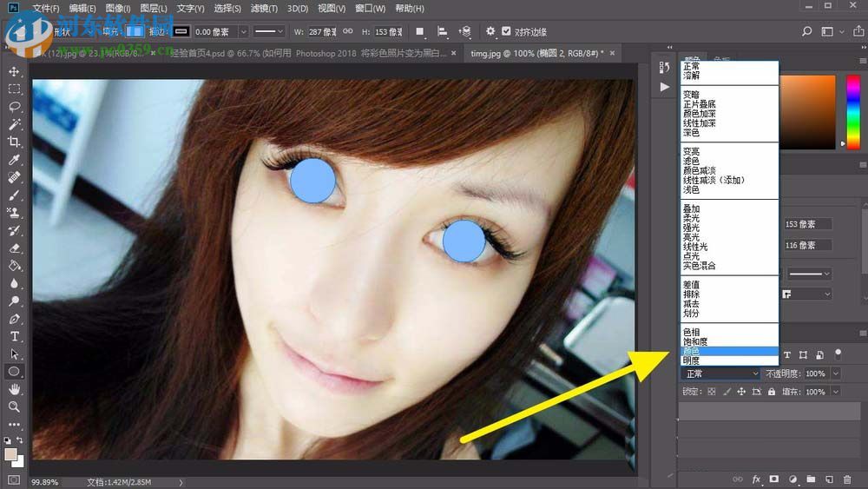Toggle Quick Mask mode icon
Screen dimensions: 868x489
tap(14, 479)
